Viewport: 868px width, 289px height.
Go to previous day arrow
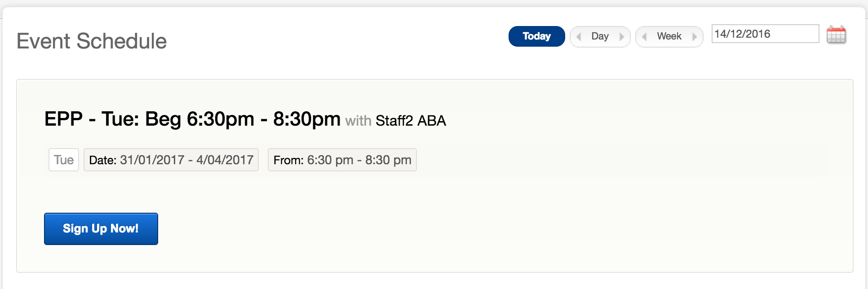579,37
